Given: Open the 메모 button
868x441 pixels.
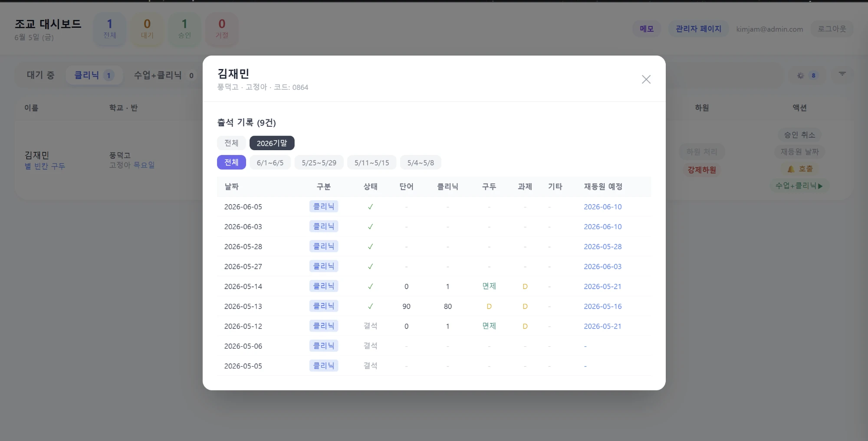Looking at the screenshot, I should point(646,29).
